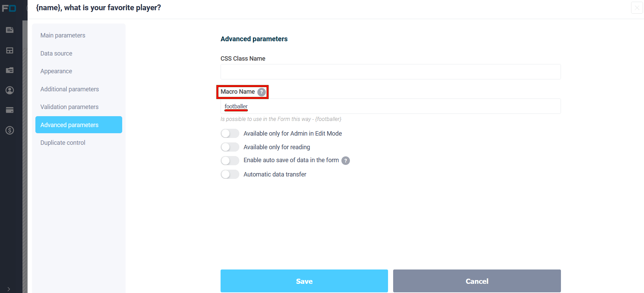Viewport: 644px width, 293px height.
Task: Open the forms icon in sidebar
Action: tap(10, 30)
